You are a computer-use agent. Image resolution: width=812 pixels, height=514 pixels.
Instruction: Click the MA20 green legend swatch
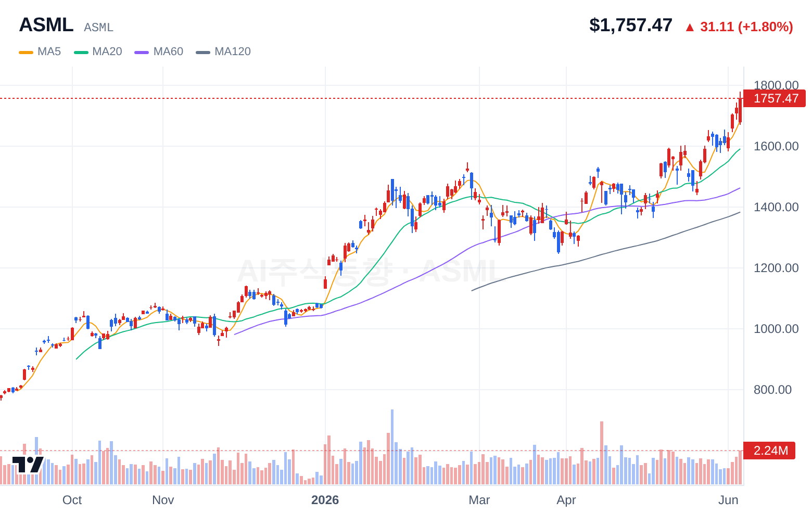pyautogui.click(x=81, y=52)
